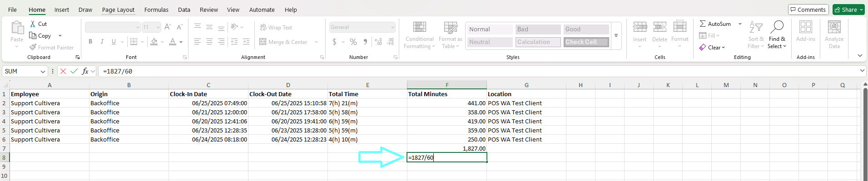
Task: Click Decrease Decimal icon
Action: pyautogui.click(x=390, y=42)
